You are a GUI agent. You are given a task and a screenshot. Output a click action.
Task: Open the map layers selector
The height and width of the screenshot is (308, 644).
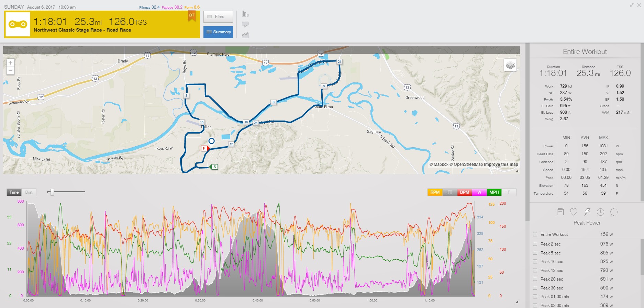coord(510,65)
